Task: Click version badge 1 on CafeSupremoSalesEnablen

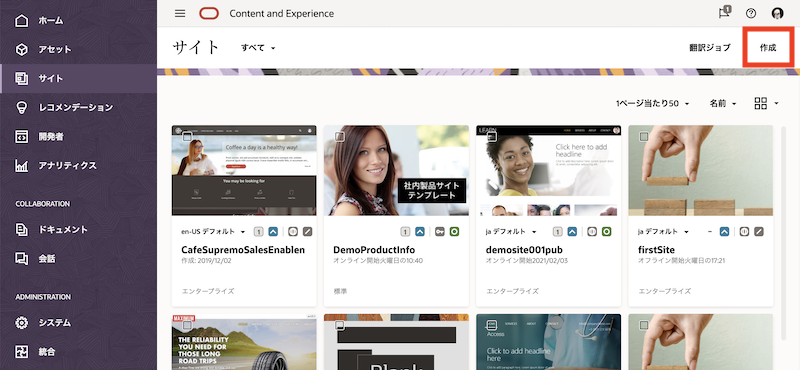Action: (258, 232)
